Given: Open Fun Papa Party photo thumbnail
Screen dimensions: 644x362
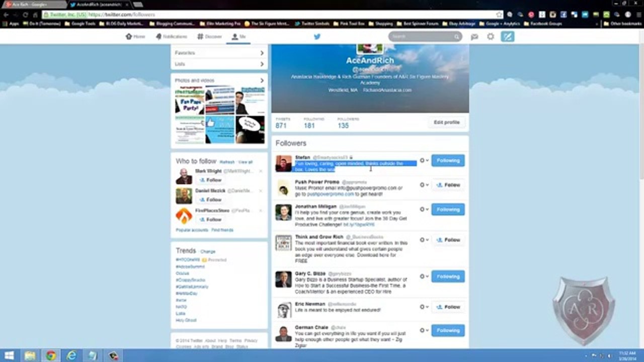Looking at the screenshot, I should [x=189, y=101].
